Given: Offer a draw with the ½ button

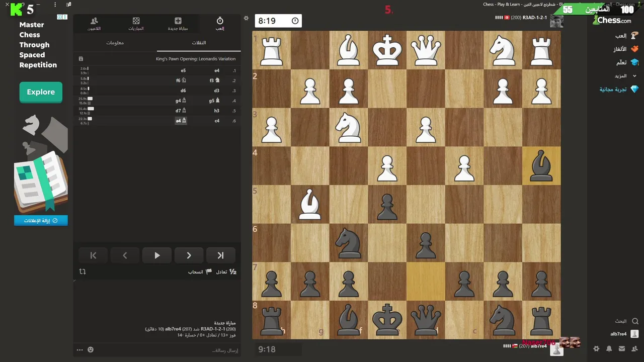Looking at the screenshot, I should tap(226, 271).
